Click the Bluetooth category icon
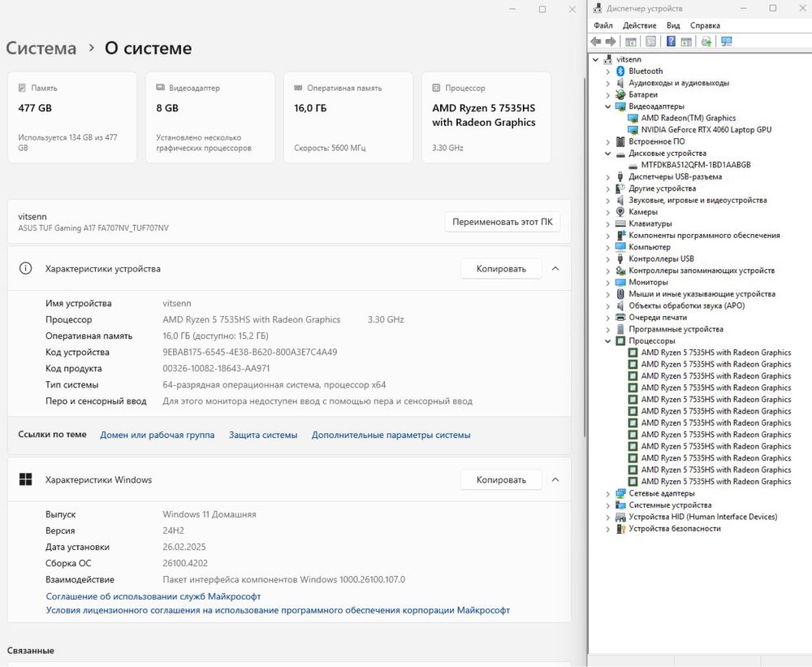Image resolution: width=812 pixels, height=667 pixels. [620, 71]
